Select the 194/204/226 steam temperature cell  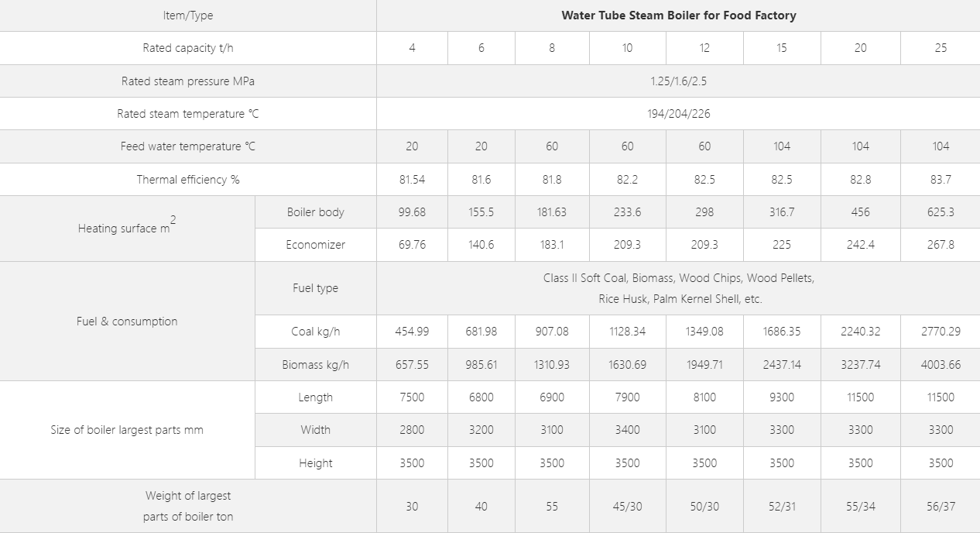point(678,113)
